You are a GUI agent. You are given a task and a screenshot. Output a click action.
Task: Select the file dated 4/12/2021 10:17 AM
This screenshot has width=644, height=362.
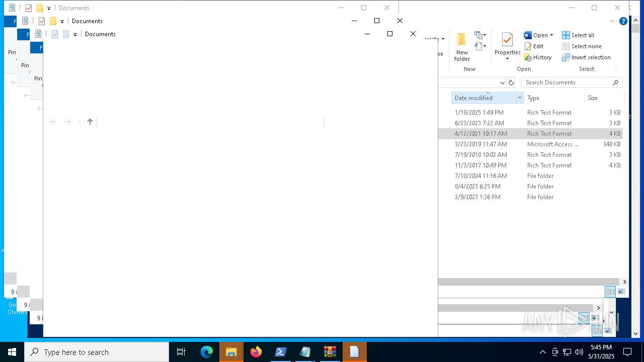530,134
